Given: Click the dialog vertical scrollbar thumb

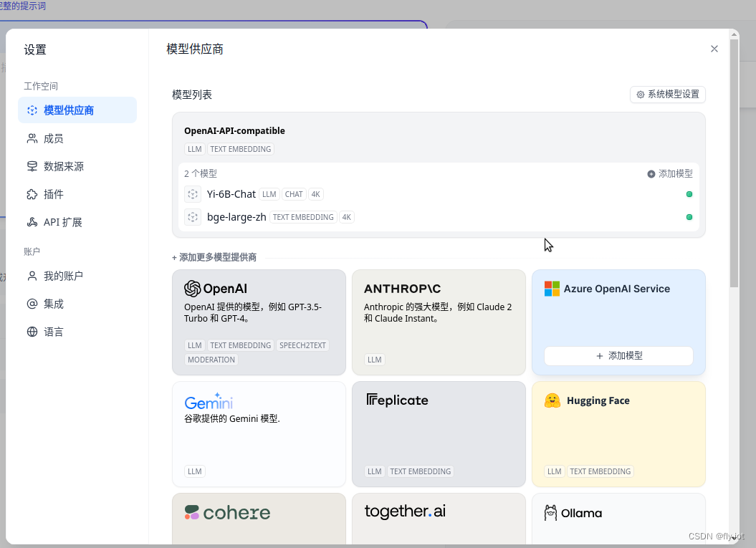Looking at the screenshot, I should click(x=735, y=163).
